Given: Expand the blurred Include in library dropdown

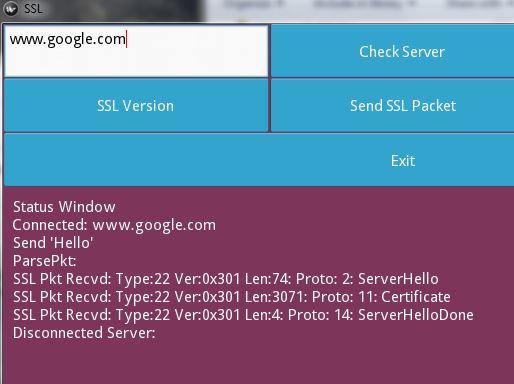Looking at the screenshot, I should pyautogui.click(x=364, y=4).
